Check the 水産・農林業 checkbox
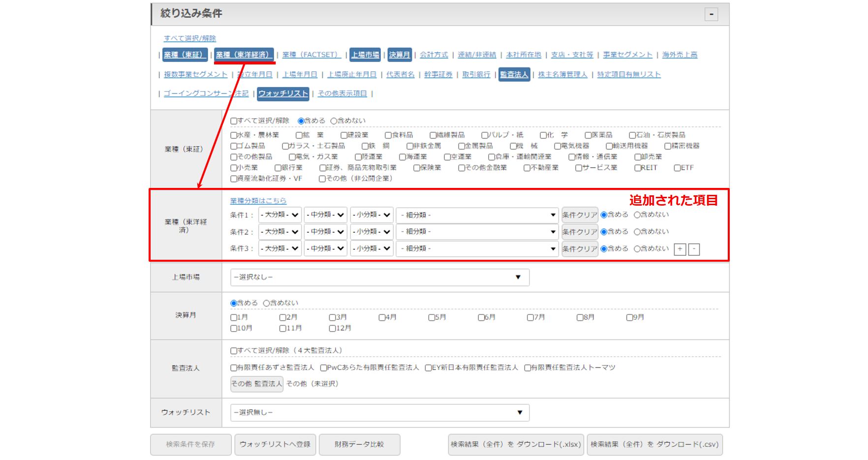868x460 pixels. (x=234, y=135)
